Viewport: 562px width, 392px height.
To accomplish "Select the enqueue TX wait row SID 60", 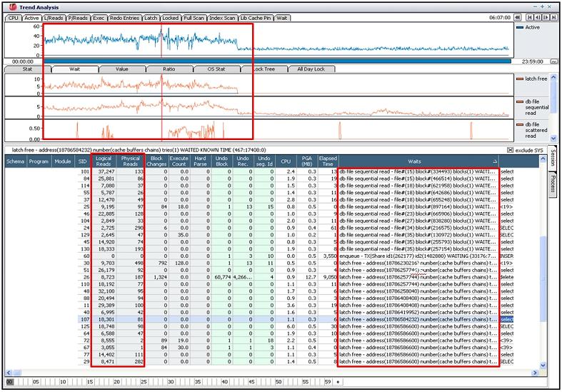I will (296, 256).
